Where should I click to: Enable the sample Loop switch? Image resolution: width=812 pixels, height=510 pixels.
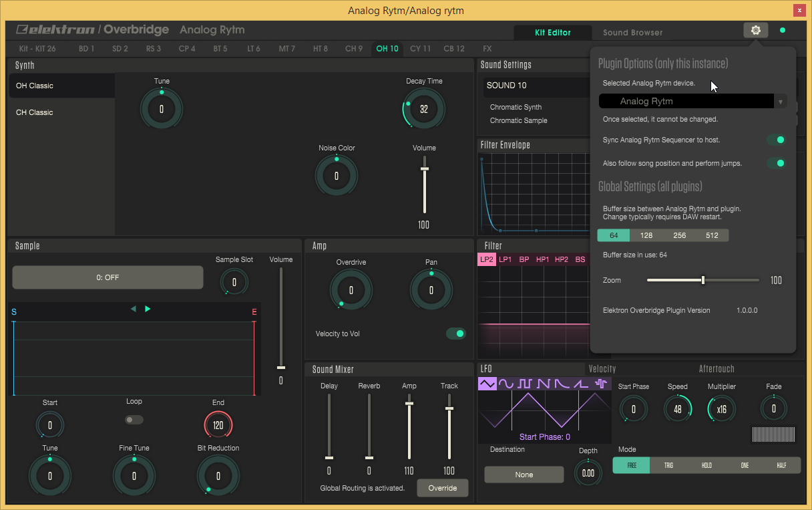pyautogui.click(x=134, y=420)
